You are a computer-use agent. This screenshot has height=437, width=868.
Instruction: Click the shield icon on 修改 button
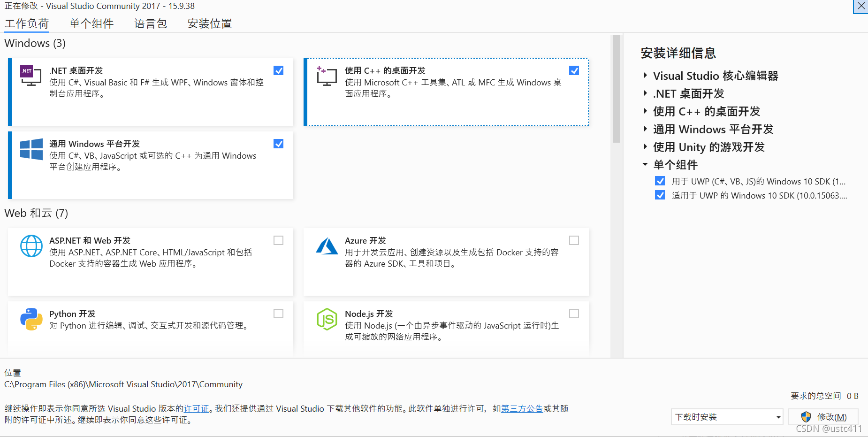click(806, 417)
